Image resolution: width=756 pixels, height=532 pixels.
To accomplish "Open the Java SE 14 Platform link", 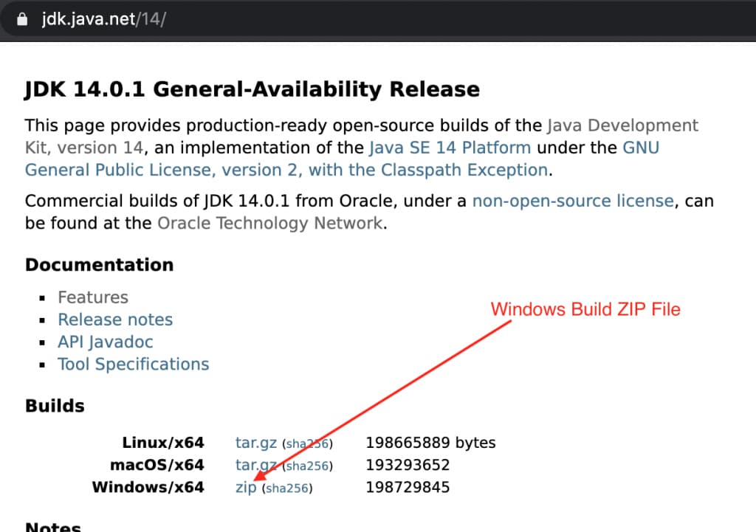I will [450, 148].
